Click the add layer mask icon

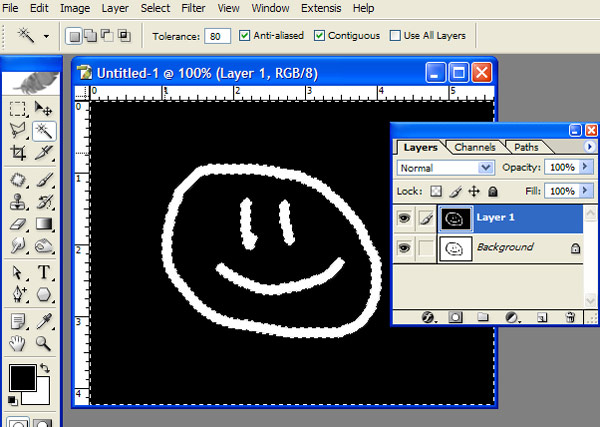click(x=454, y=317)
